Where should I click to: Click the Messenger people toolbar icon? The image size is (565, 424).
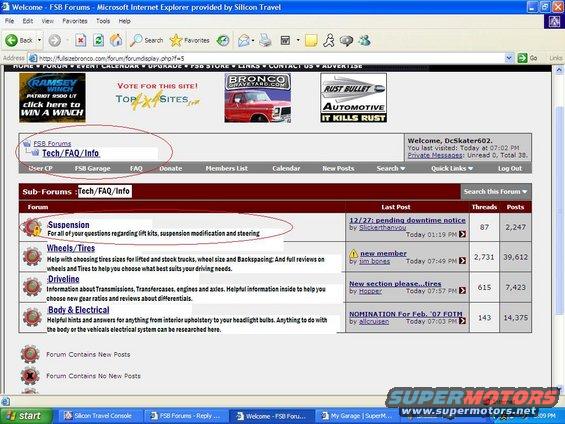[x=365, y=40]
